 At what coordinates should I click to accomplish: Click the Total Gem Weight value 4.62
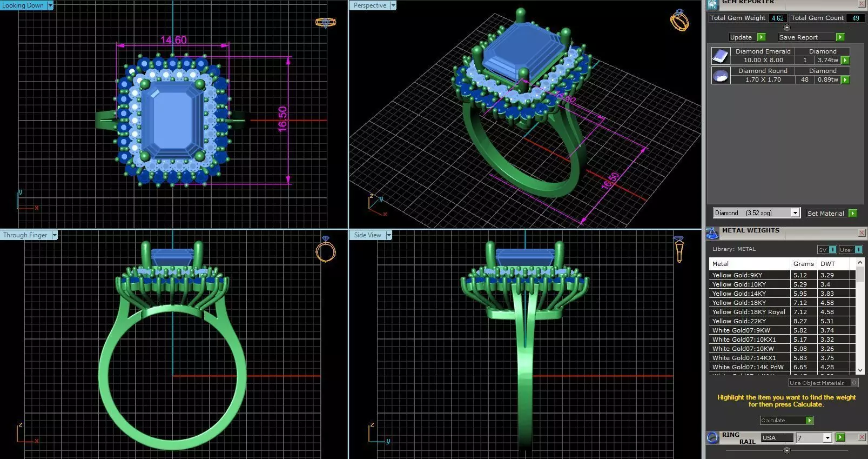pyautogui.click(x=777, y=18)
